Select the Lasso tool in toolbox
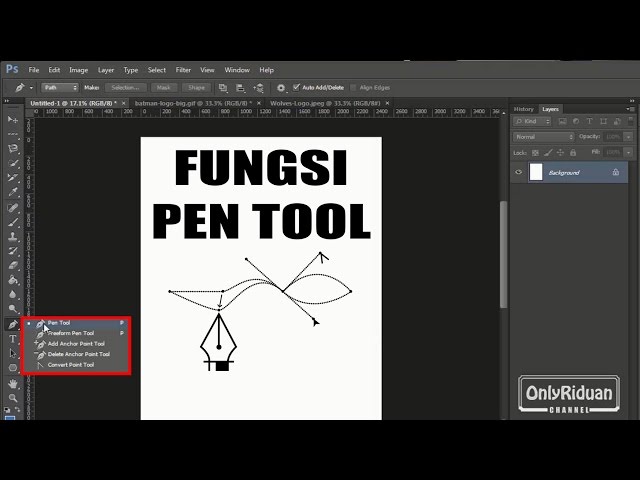 (13, 148)
